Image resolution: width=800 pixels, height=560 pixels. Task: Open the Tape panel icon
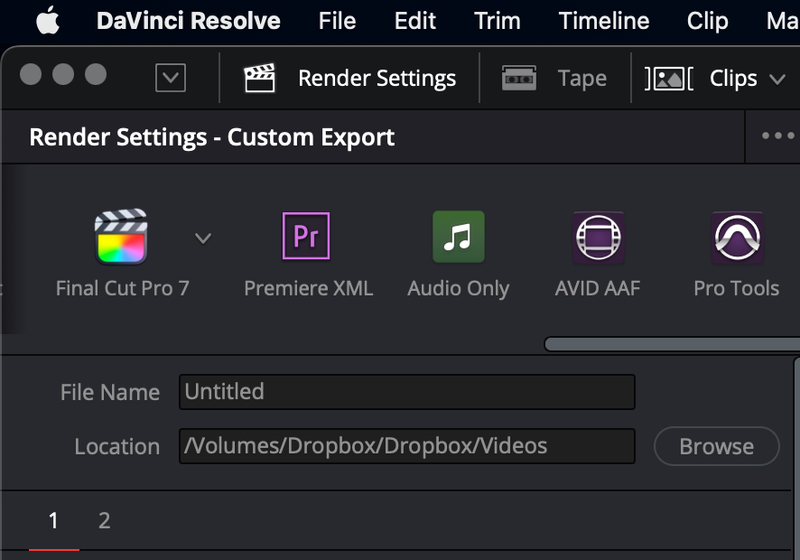click(x=519, y=78)
